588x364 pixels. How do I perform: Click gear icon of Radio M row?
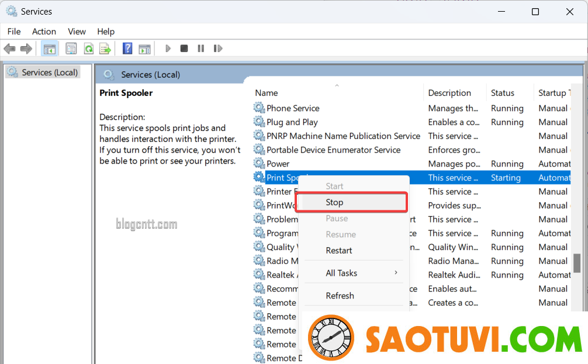pyautogui.click(x=259, y=260)
